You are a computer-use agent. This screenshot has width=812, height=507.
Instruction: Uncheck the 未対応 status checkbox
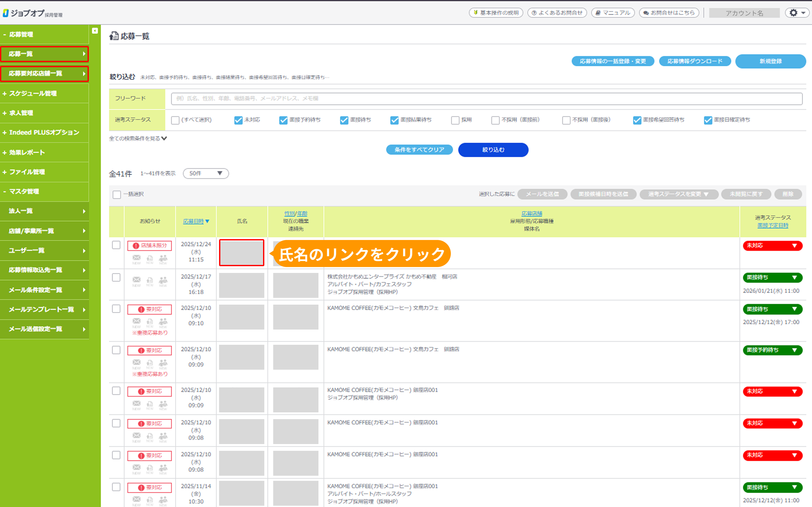238,120
